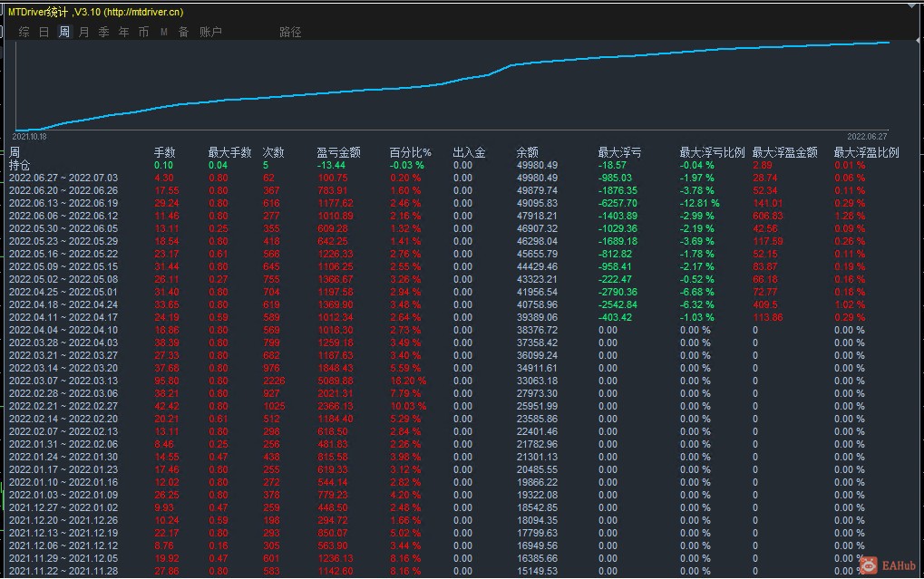924x579 pixels.
Task: Open the 年 yearly tab
Action: point(123,32)
